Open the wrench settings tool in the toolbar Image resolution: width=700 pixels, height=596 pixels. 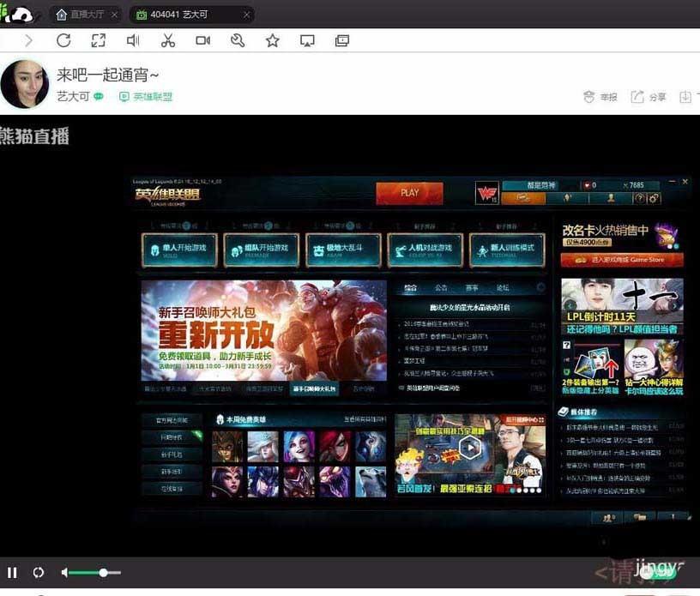(238, 39)
